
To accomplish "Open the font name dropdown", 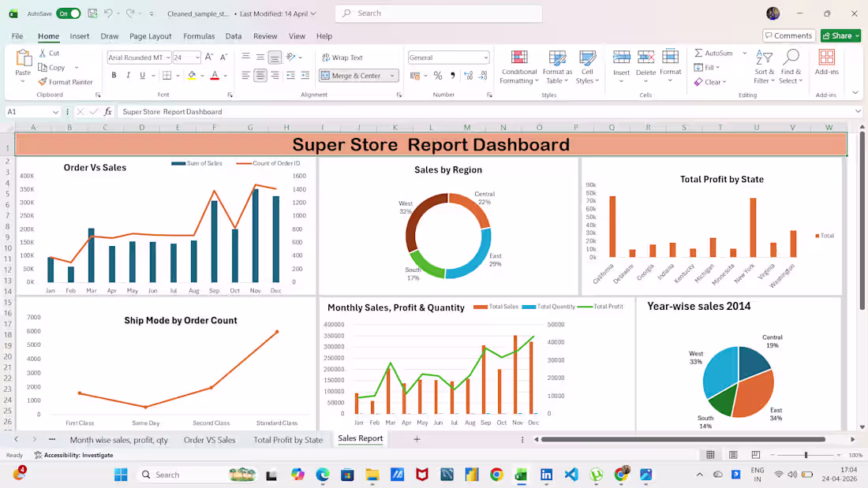I will tap(169, 57).
